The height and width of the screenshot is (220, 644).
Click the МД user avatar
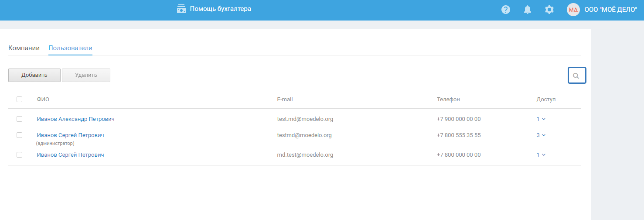pos(573,10)
